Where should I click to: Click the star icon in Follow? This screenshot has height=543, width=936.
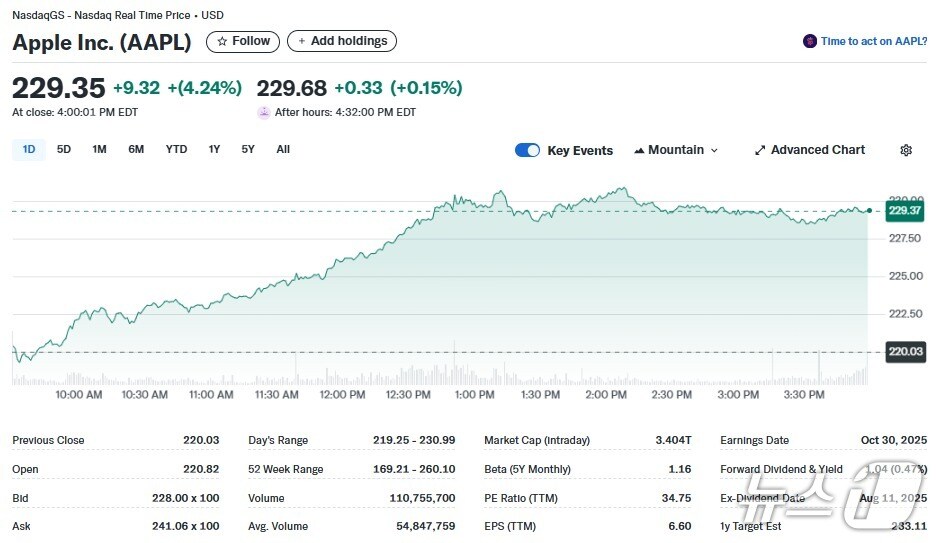pos(222,41)
